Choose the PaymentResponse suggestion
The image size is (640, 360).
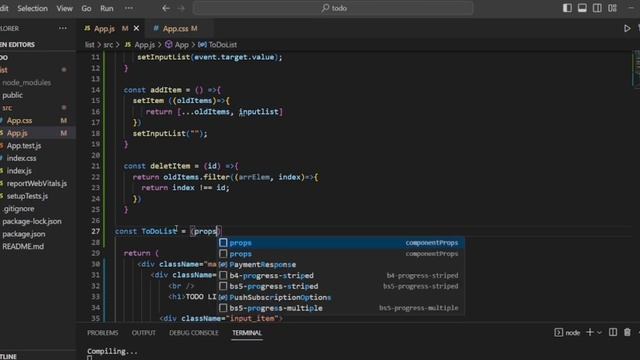point(340,264)
